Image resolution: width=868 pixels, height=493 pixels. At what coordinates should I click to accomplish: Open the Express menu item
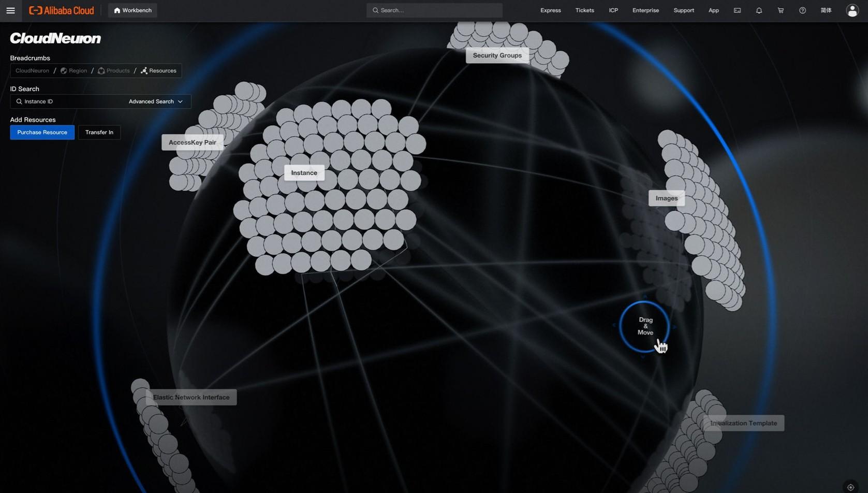pos(550,10)
